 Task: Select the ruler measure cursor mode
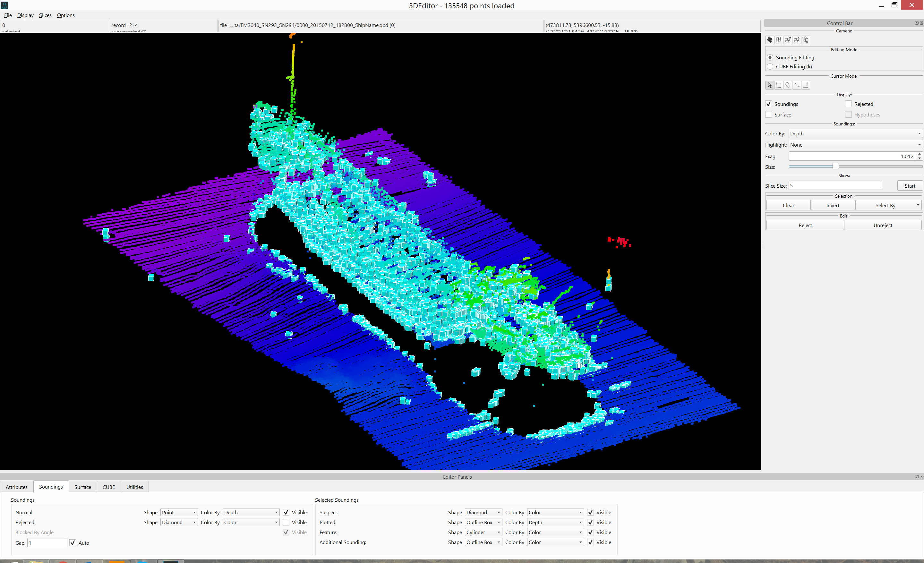[x=806, y=85]
